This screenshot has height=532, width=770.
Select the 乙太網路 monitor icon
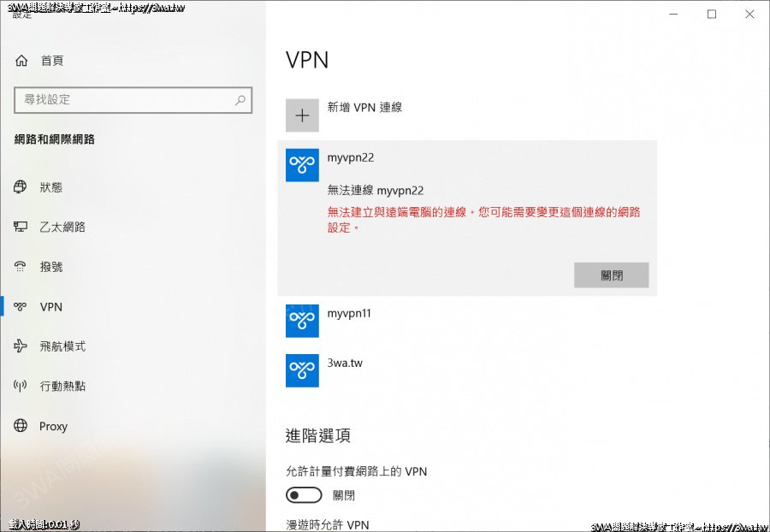[21, 227]
